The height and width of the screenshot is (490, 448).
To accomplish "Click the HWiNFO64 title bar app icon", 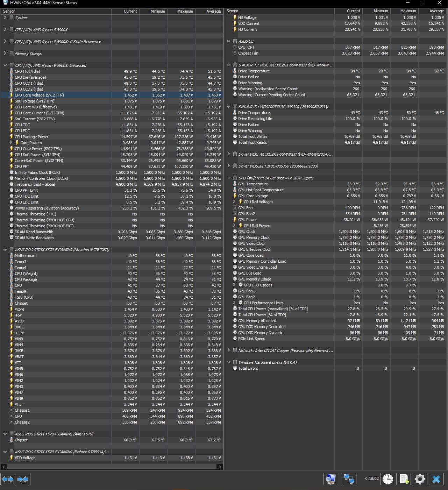I will click(x=5, y=3).
